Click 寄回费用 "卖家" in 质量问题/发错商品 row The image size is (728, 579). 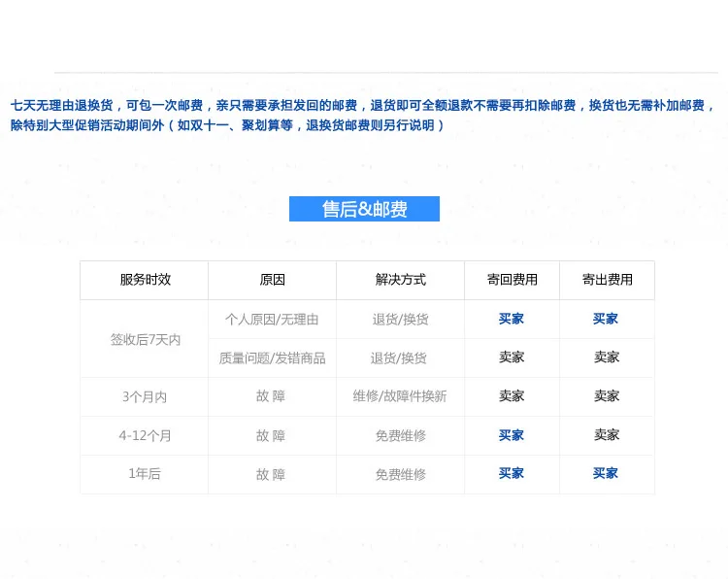point(512,357)
